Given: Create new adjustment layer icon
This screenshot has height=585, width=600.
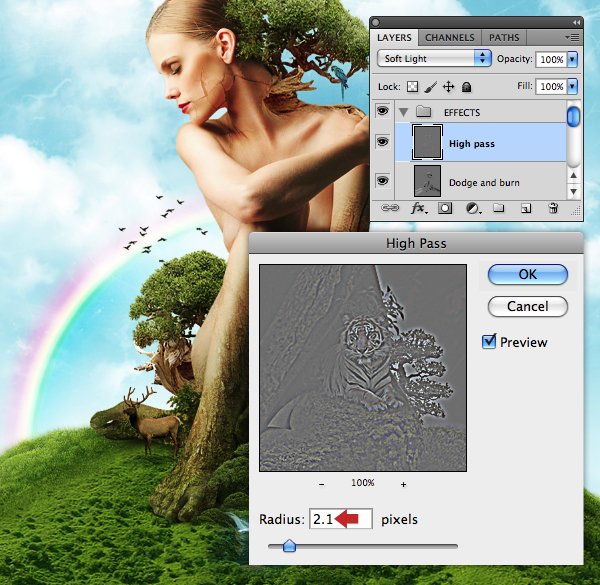Looking at the screenshot, I should pos(473,209).
